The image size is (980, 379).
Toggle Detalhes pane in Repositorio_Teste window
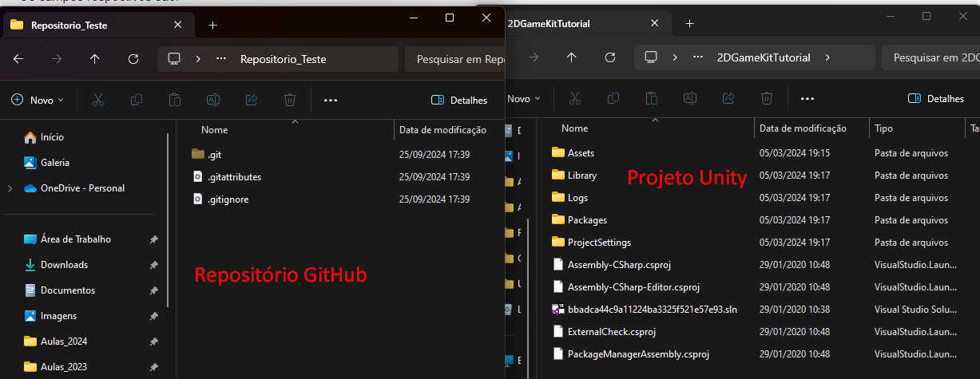click(x=459, y=100)
